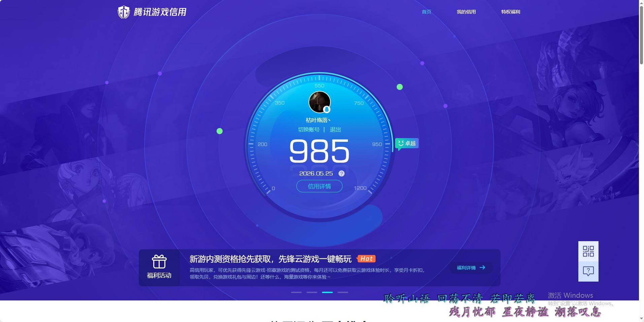This screenshot has height=322, width=644.
Task: Open the QR code floating icon
Action: coord(588,251)
